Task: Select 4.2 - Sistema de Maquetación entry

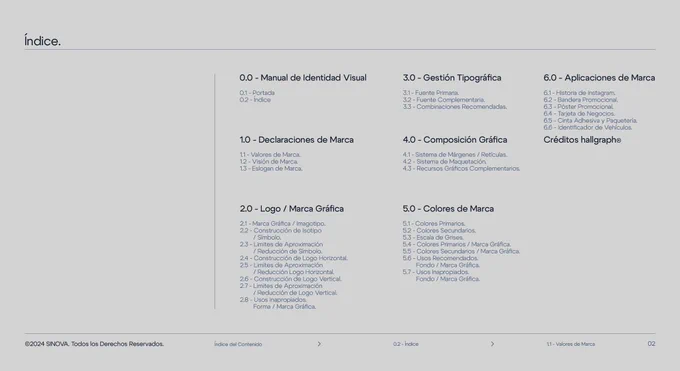Action: [445, 161]
